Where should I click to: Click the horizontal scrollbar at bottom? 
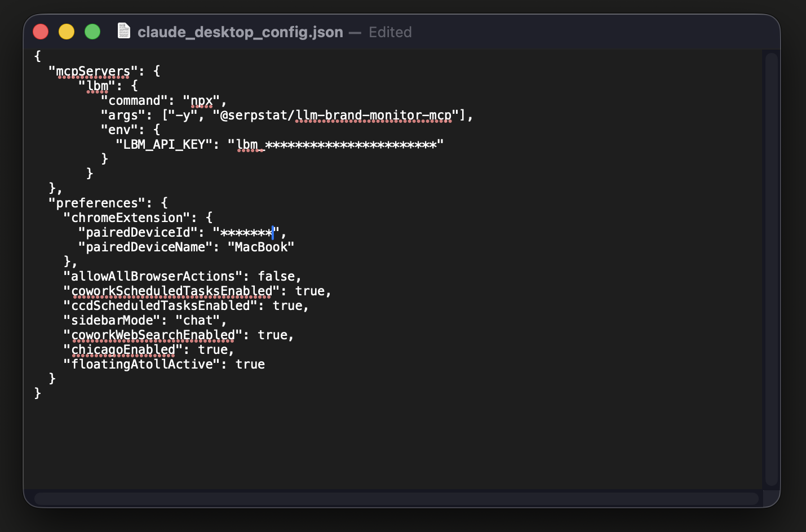point(396,499)
